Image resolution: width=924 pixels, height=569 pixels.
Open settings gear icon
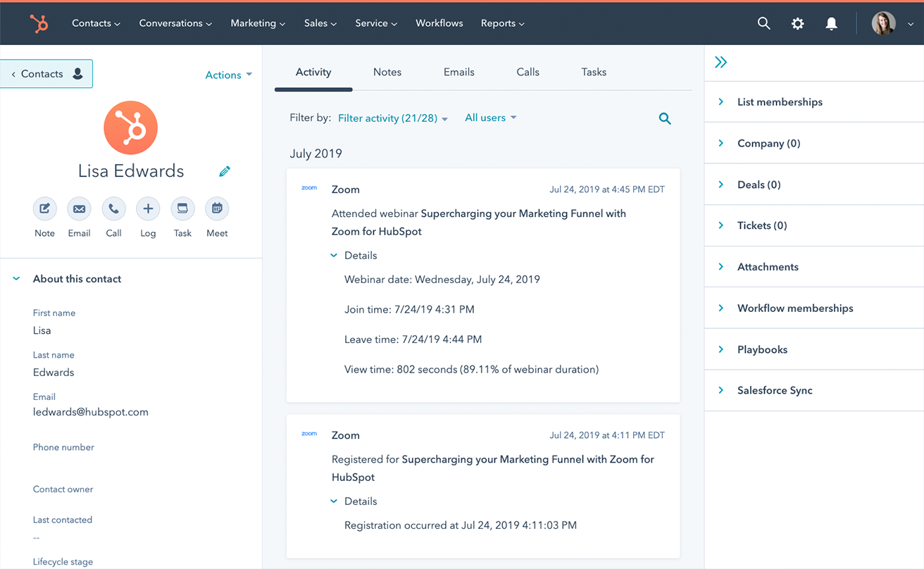tap(797, 23)
